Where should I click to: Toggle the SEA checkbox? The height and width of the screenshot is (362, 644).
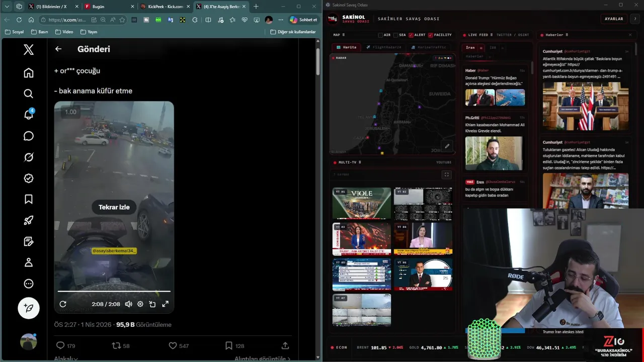(395, 35)
